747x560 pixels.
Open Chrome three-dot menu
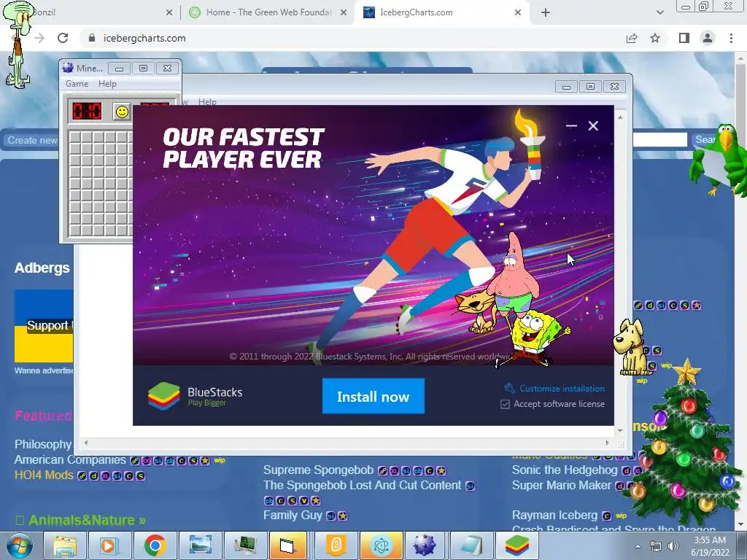click(731, 38)
